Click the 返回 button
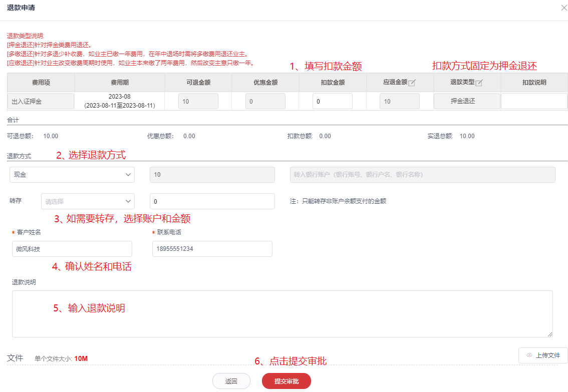The image size is (568, 392). (231, 381)
